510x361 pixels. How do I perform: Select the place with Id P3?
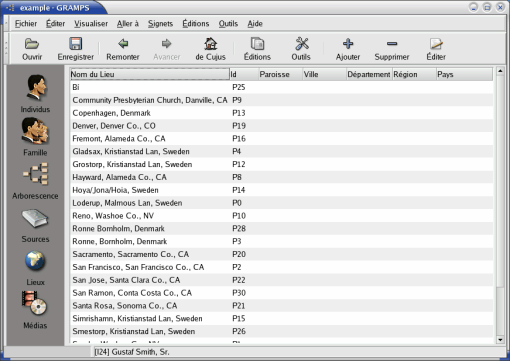coord(281,241)
